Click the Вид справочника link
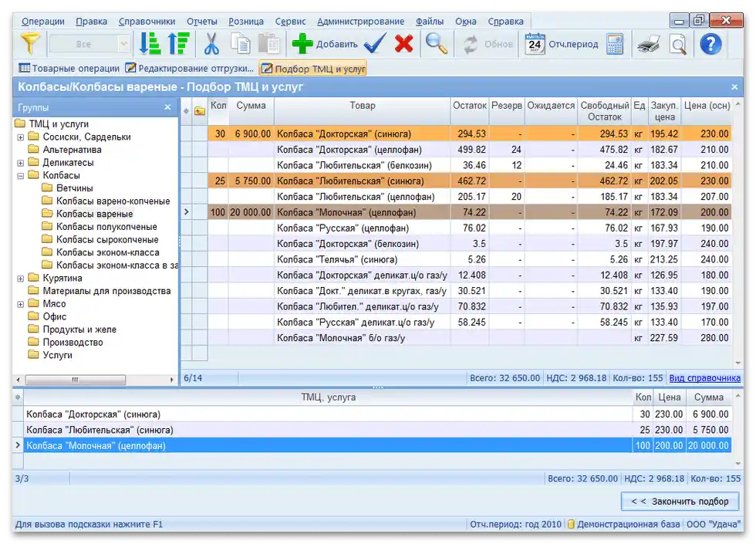The image size is (756, 544). [704, 378]
